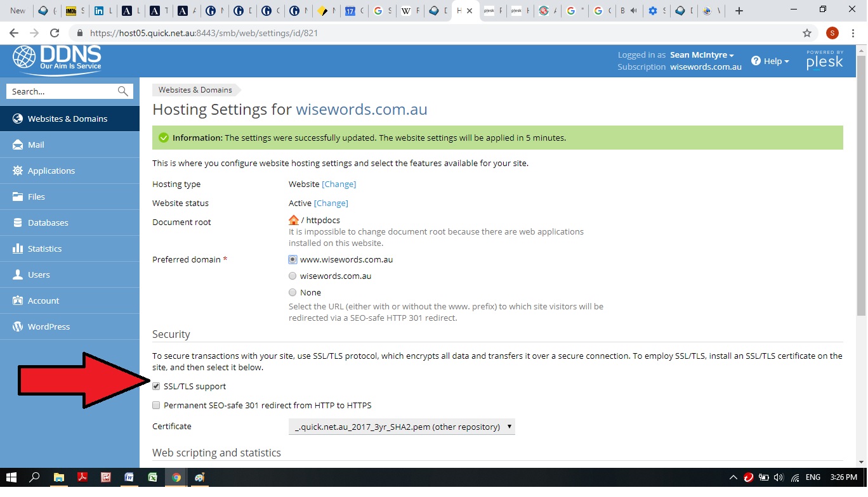Open the Chrome profile avatar 'S'
Image resolution: width=868 pixels, height=497 pixels.
tap(832, 33)
